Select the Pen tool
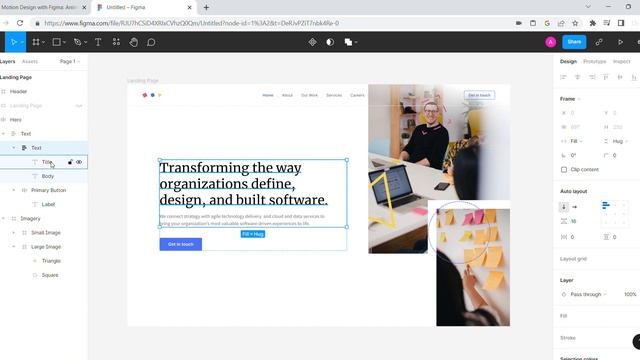The width and height of the screenshot is (640, 360). 77,42
